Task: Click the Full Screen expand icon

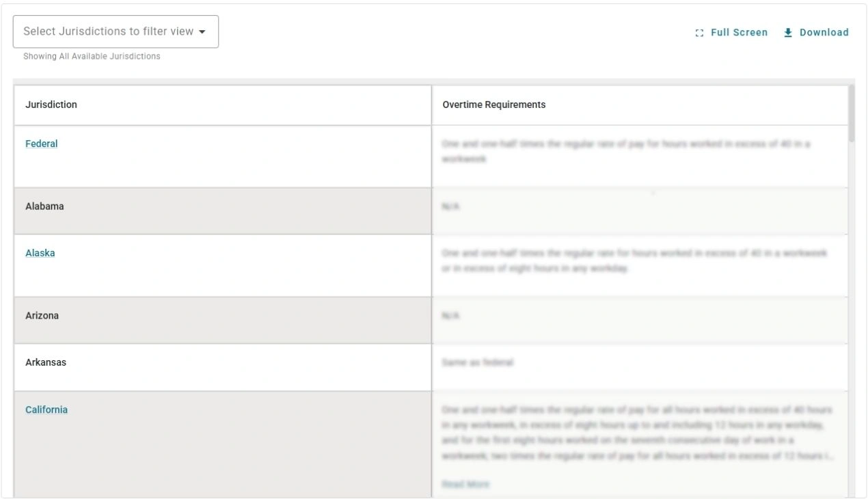Action: point(699,32)
